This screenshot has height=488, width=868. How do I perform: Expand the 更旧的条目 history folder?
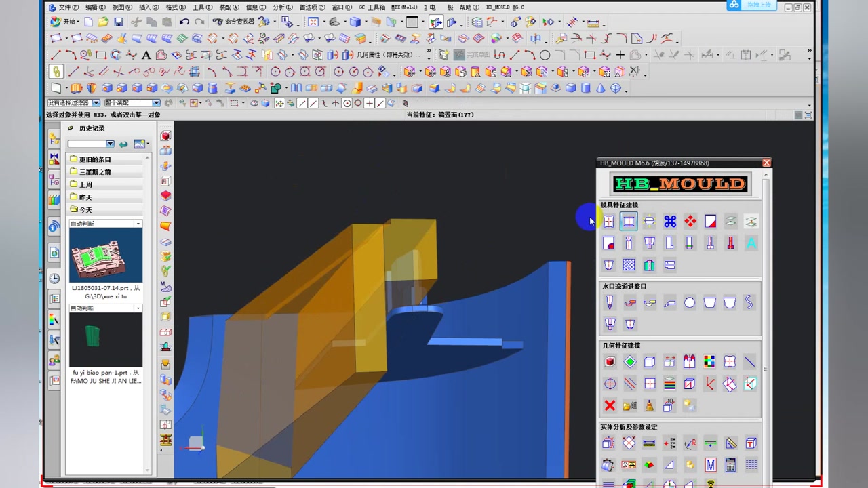(105, 159)
